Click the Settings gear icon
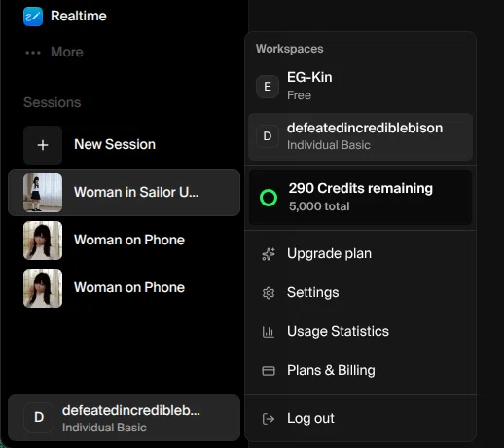The width and height of the screenshot is (504, 448). coord(269,293)
